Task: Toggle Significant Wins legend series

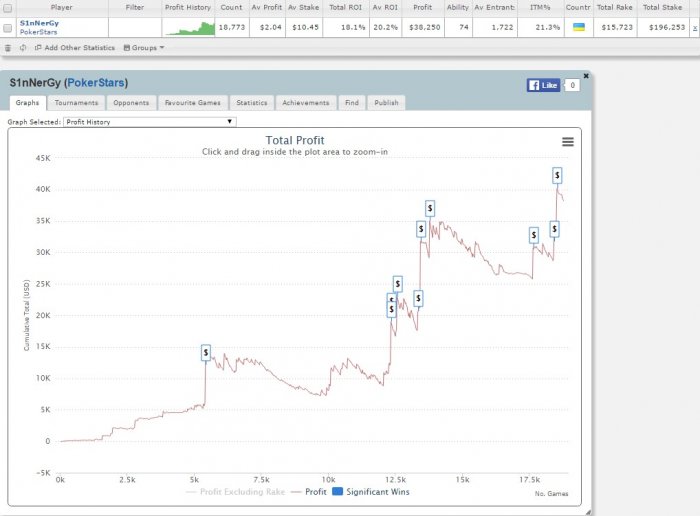Action: tap(371, 492)
